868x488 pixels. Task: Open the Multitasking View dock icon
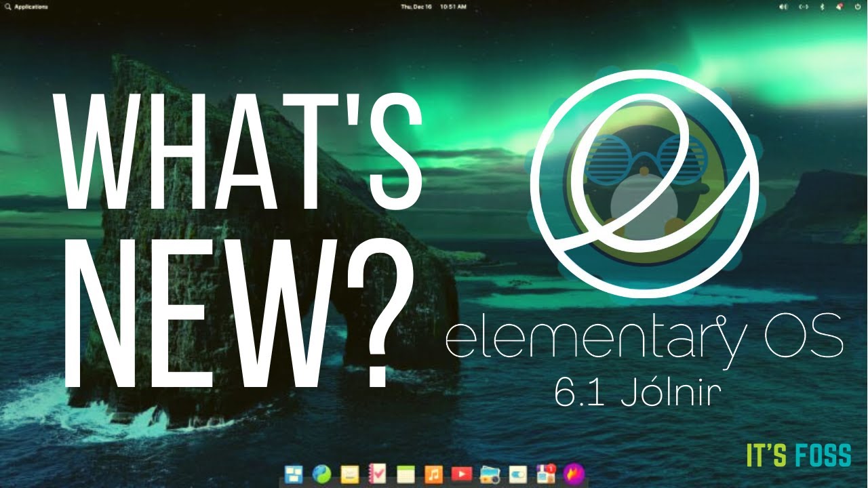click(294, 473)
